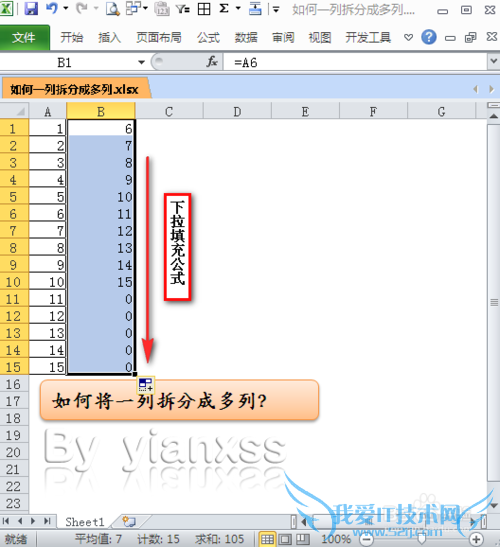Click cell A5 containing 5

point(48,197)
